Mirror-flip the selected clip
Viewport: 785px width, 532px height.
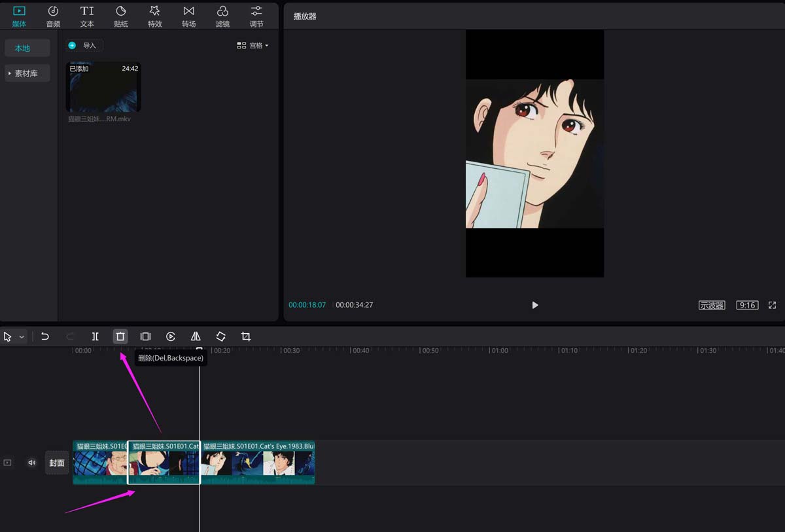pos(196,336)
